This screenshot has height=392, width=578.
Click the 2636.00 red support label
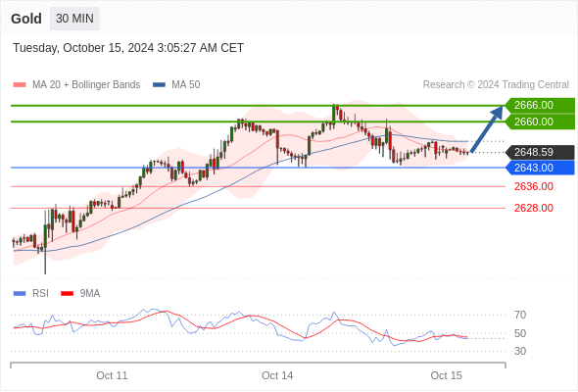tap(534, 186)
